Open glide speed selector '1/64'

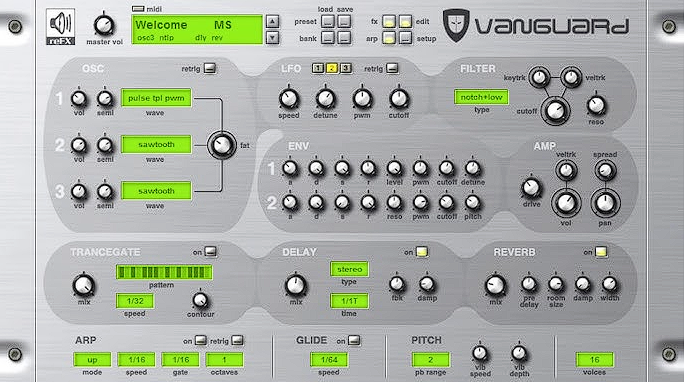(x=329, y=360)
